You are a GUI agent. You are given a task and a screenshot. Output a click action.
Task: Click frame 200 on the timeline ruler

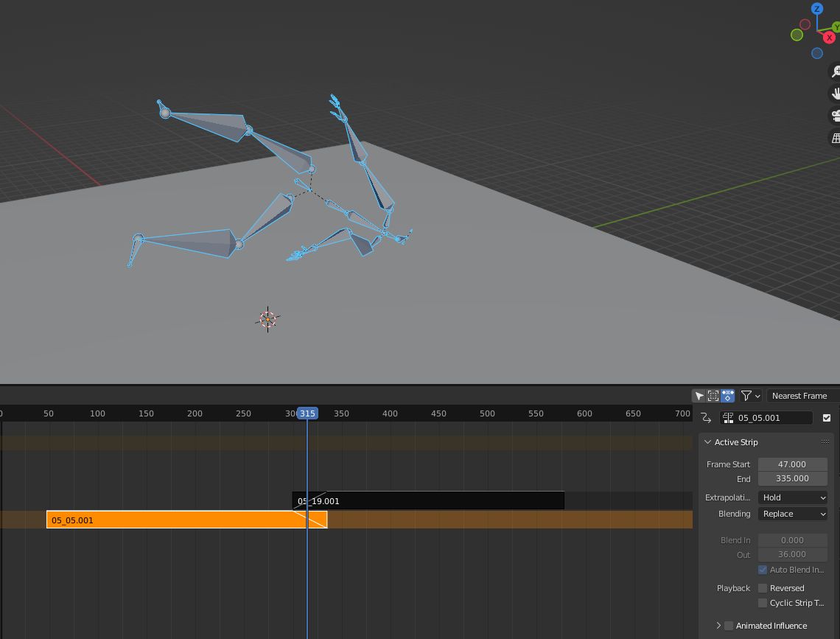tap(195, 413)
